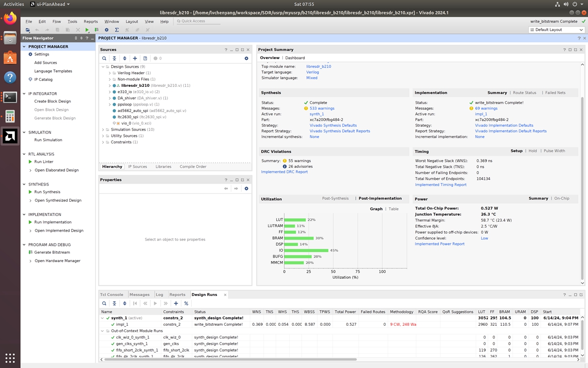Show Pulse Width timing summary
The width and height of the screenshot is (588, 368).
tap(554, 151)
